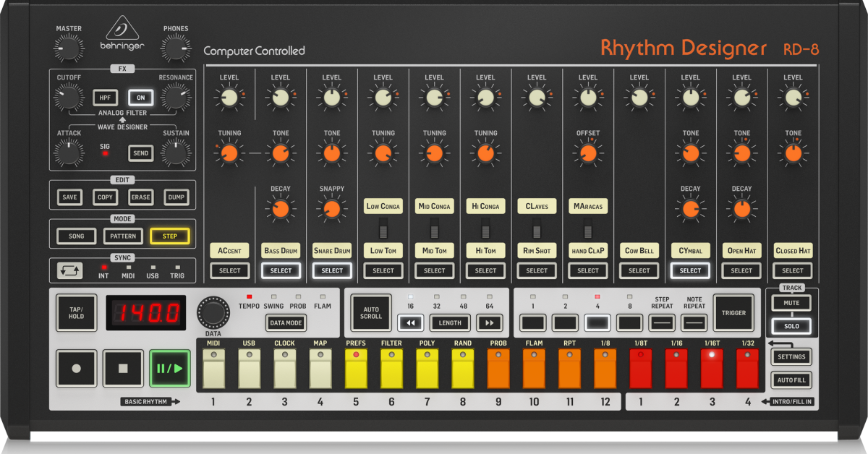
Task: Click the NOTE REPEAT button
Action: (694, 323)
